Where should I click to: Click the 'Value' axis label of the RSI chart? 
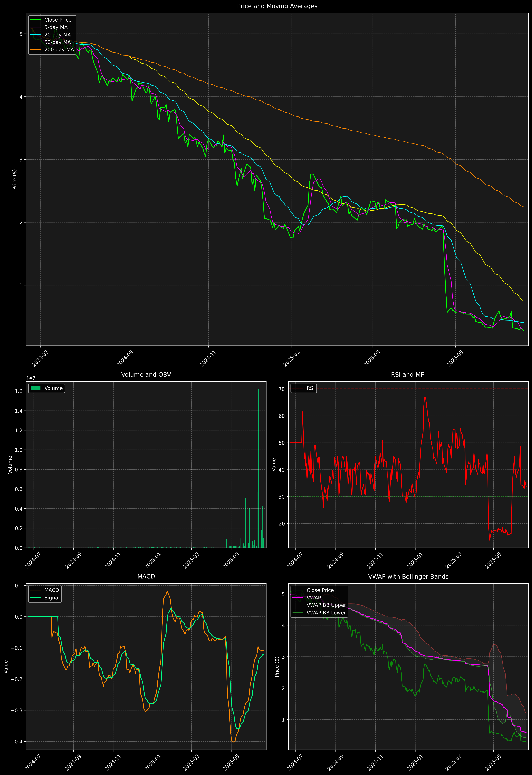tap(274, 464)
